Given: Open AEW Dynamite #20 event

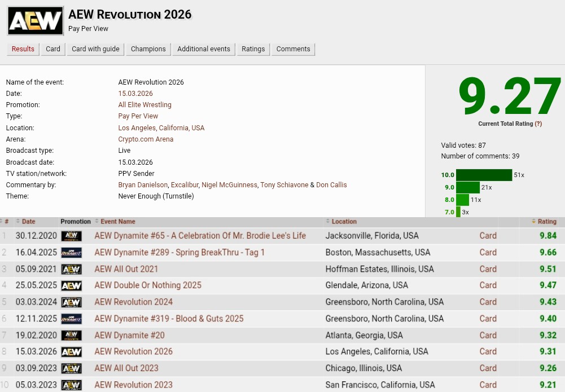Looking at the screenshot, I should 129,336.
